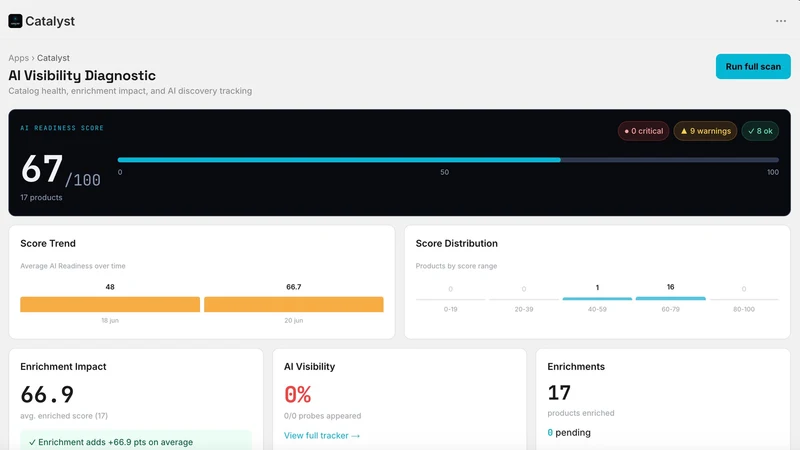Open the three-dot more options menu
The height and width of the screenshot is (450, 800).
tap(781, 21)
